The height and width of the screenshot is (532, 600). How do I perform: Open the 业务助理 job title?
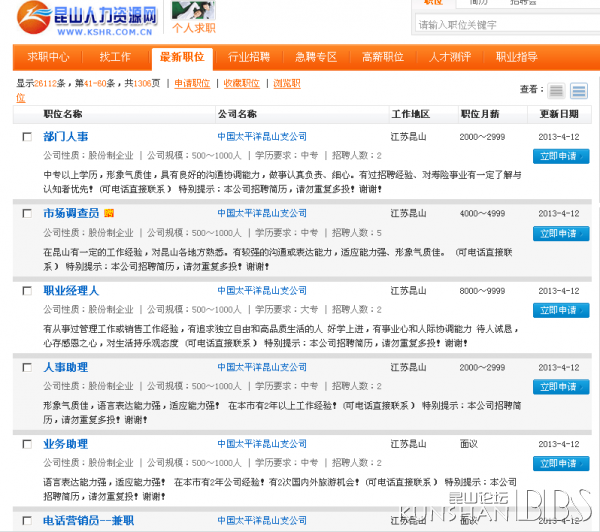(x=66, y=444)
